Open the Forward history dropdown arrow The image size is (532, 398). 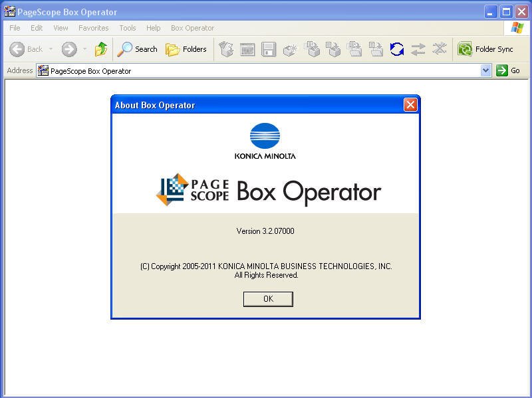tap(85, 49)
